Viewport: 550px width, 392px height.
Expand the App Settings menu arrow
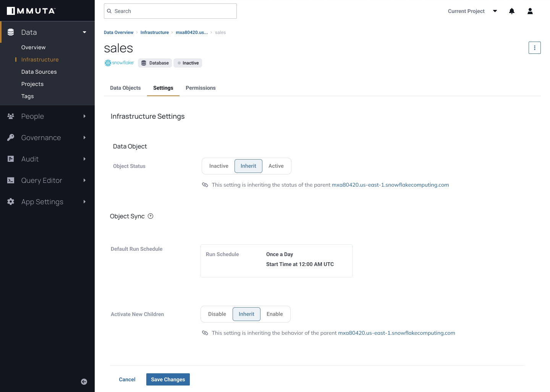84,202
